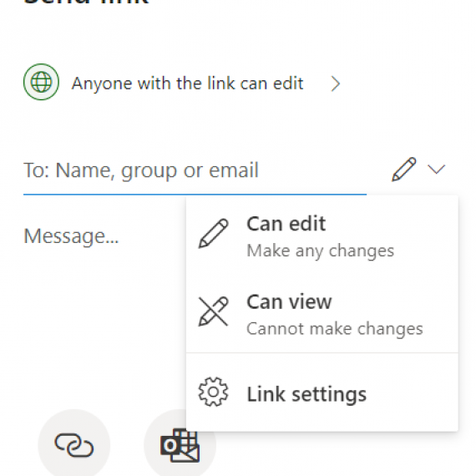Click the green globe link icon

41,82
